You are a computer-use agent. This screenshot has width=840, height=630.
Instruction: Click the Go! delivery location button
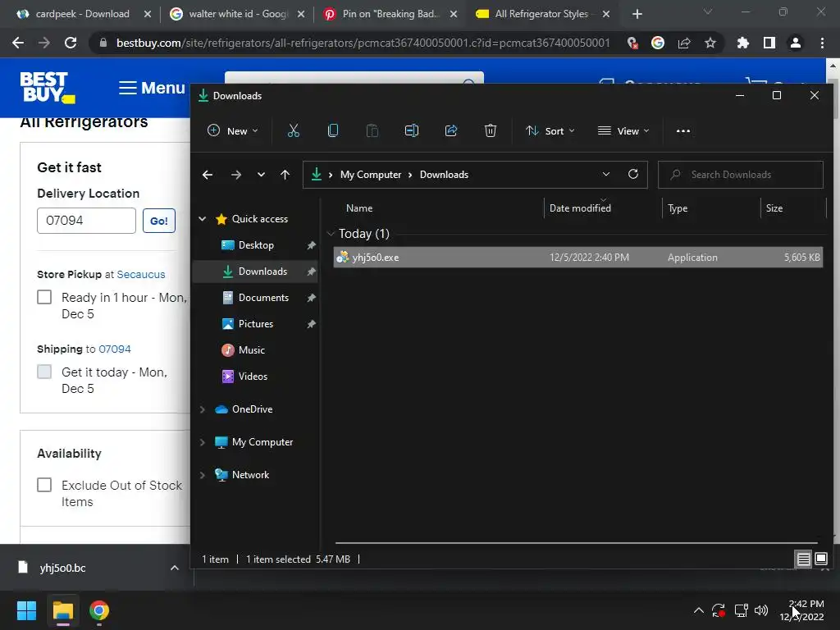pyautogui.click(x=158, y=221)
